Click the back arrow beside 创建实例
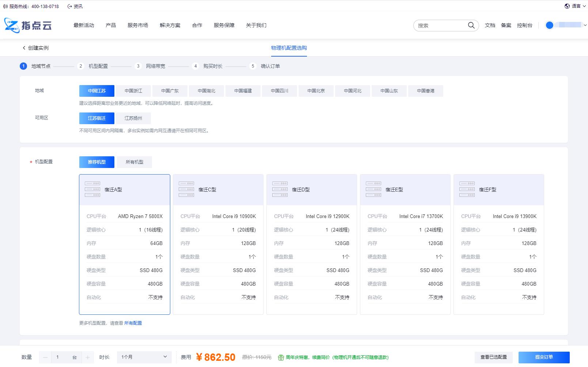The height and width of the screenshot is (367, 588). [24, 48]
